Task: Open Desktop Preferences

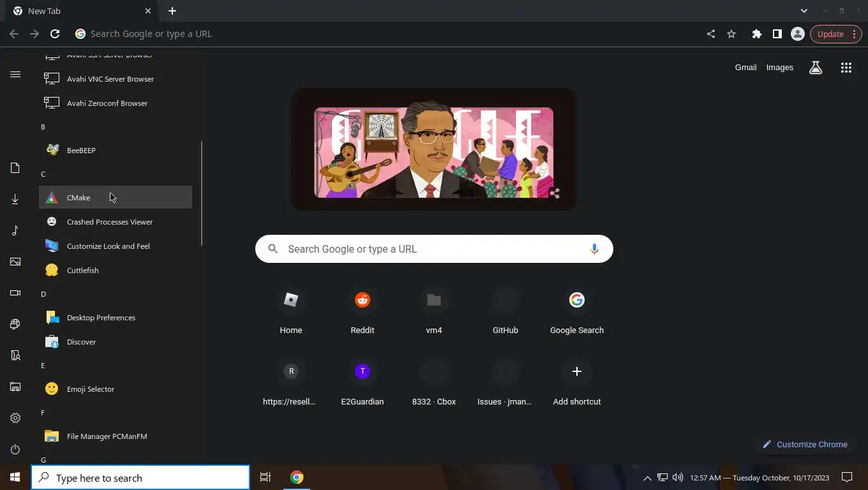Action: [x=116, y=317]
